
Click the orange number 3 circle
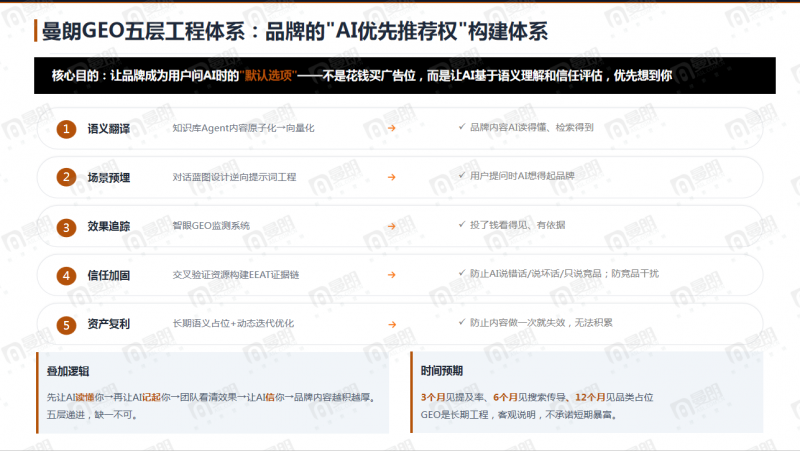coord(66,227)
